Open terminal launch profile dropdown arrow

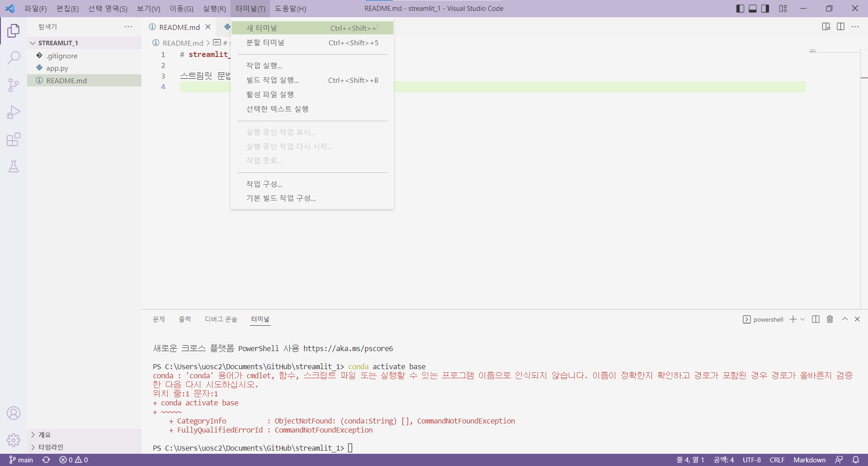coord(802,319)
